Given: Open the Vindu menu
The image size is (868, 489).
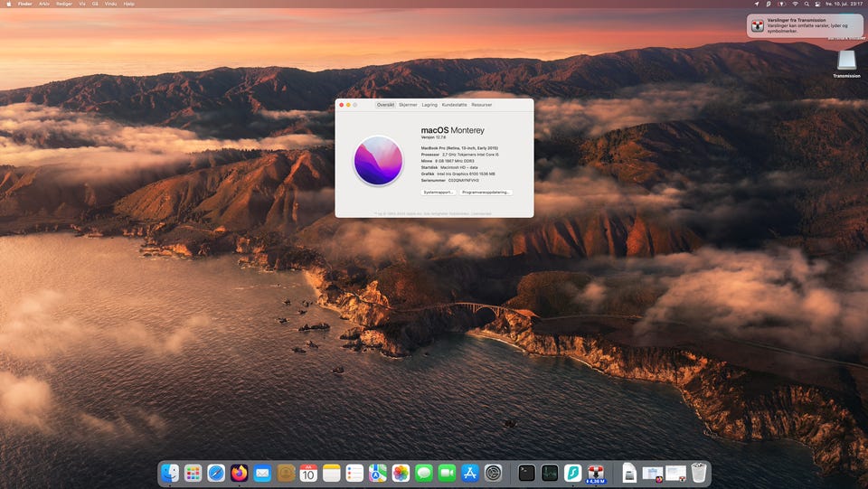Looking at the screenshot, I should (110, 4).
